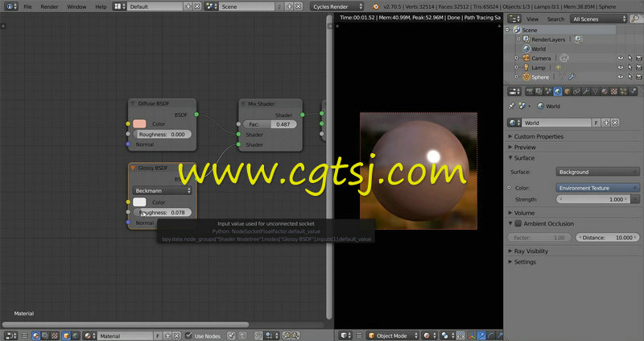Click the outliner filter search magnifier icon

click(x=636, y=19)
